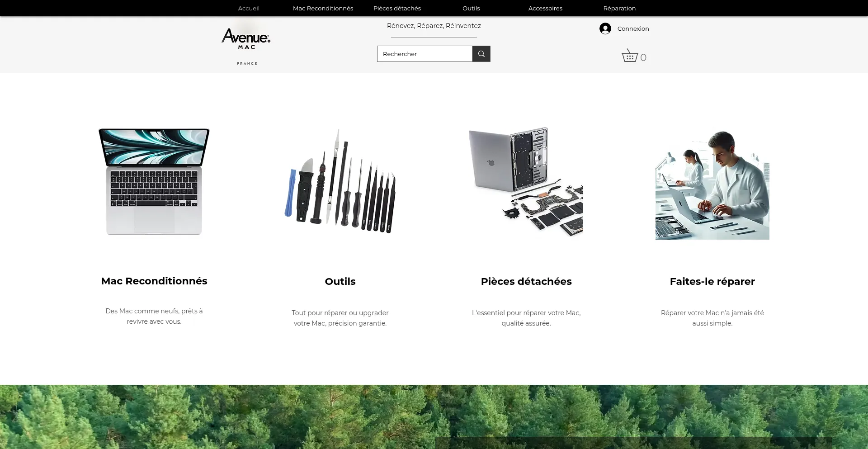Open the Réparation menu item
The height and width of the screenshot is (449, 868).
coord(619,8)
